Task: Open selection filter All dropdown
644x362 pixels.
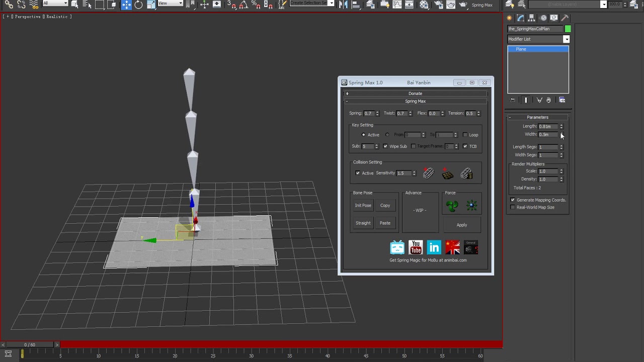Action: point(55,4)
